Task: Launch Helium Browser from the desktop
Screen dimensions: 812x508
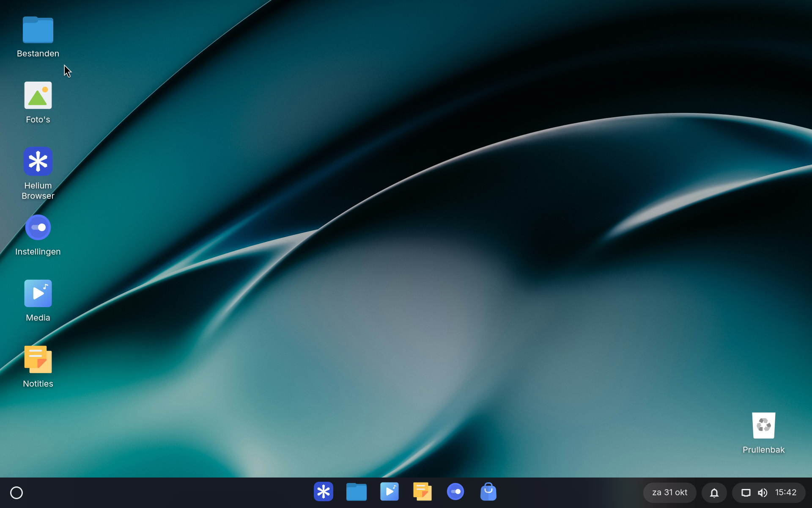Action: pos(38,161)
